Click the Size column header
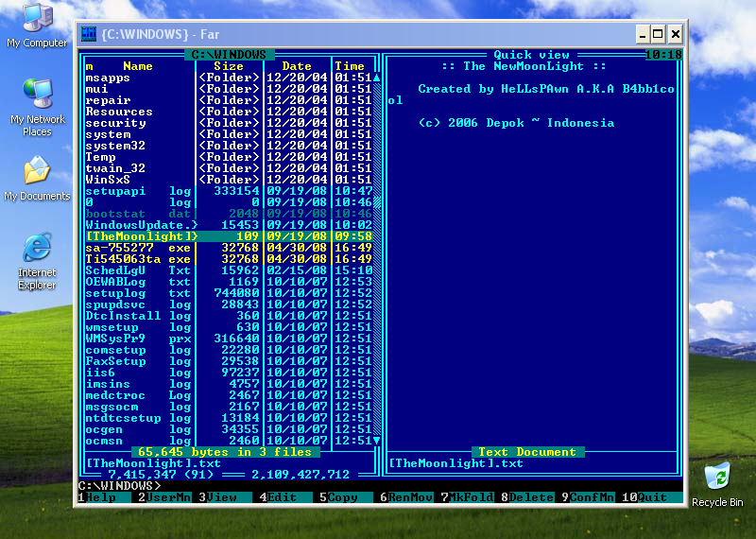This screenshot has width=756, height=539. [229, 66]
